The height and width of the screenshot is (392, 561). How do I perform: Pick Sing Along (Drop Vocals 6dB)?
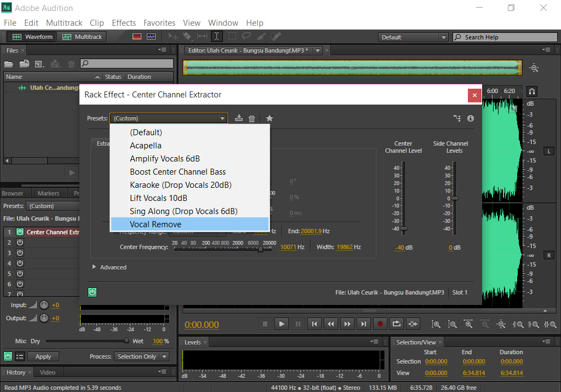(x=190, y=211)
